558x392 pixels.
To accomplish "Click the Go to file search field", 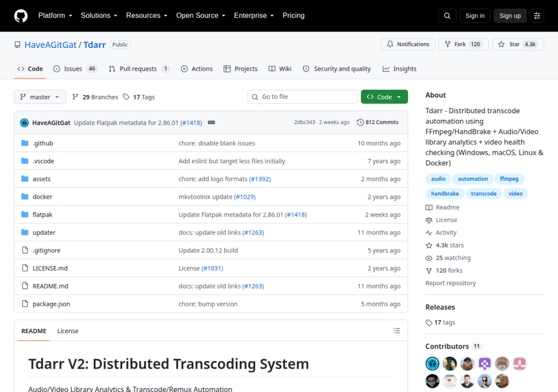I will [302, 97].
